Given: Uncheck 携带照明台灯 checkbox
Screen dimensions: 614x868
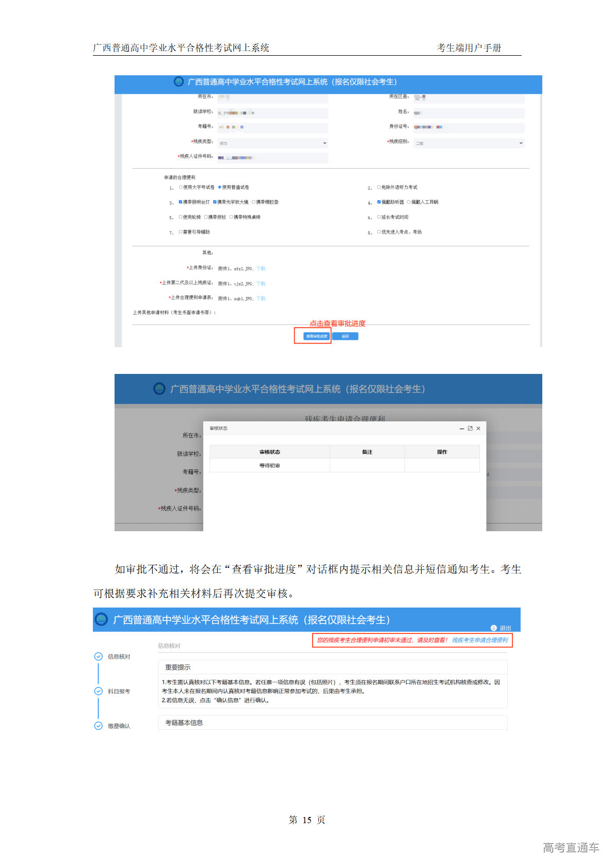Looking at the screenshot, I should (x=181, y=202).
